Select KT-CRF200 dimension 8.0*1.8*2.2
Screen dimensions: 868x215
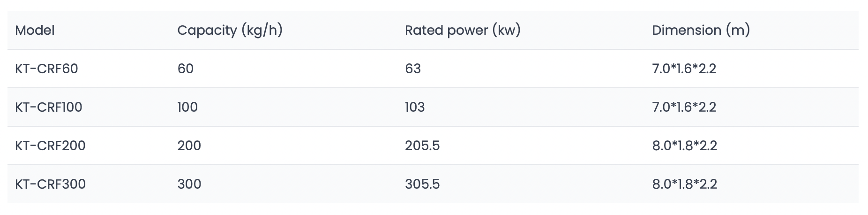pyautogui.click(x=684, y=146)
